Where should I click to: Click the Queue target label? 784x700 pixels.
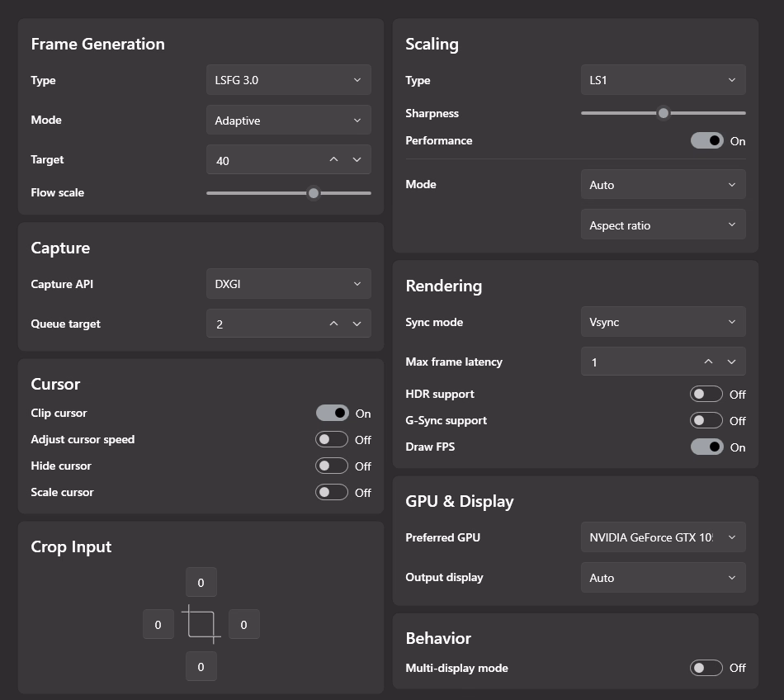pyautogui.click(x=65, y=324)
